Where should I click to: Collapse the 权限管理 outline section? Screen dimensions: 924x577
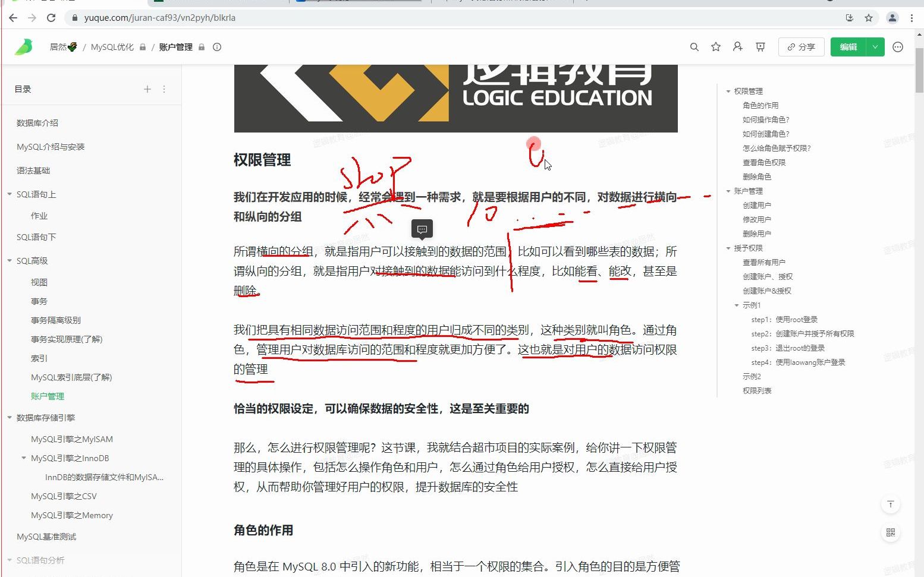[x=728, y=92]
